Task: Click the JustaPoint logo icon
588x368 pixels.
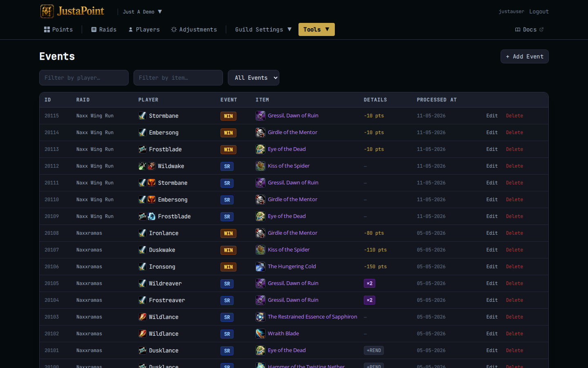Action: pyautogui.click(x=47, y=11)
